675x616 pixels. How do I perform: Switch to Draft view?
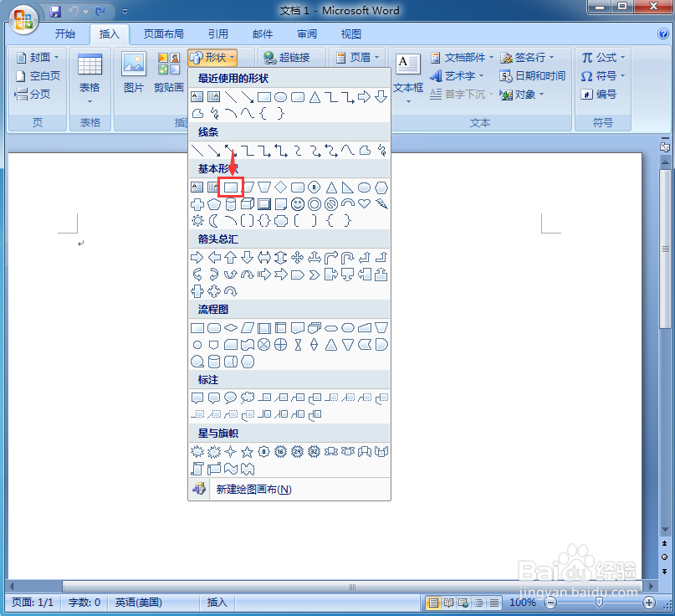494,603
